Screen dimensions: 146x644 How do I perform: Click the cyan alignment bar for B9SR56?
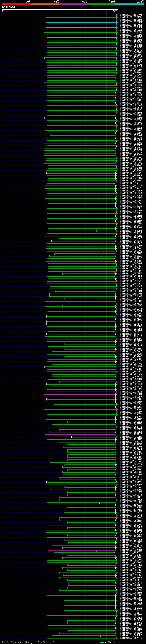pos(82,15)
